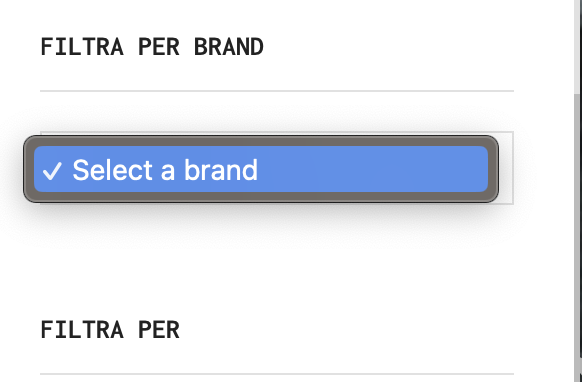
Task: Click the white area between heading and dropdown
Action: pos(277,111)
